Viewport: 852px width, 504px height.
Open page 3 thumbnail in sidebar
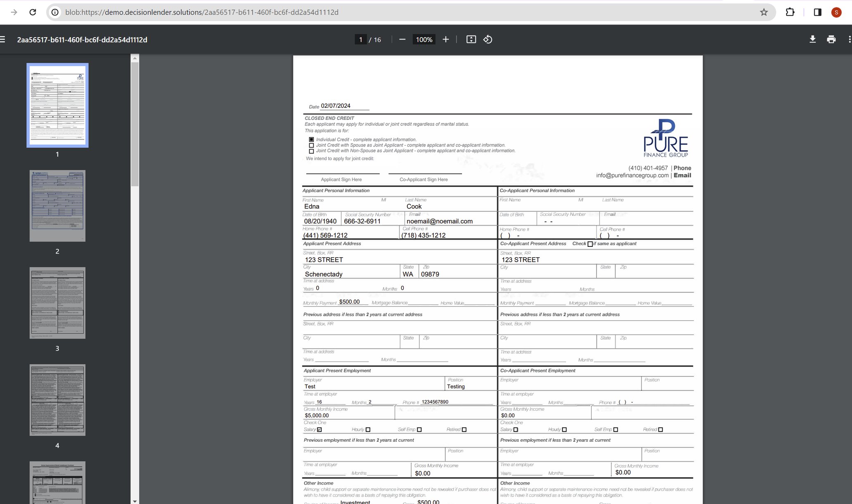click(x=57, y=303)
